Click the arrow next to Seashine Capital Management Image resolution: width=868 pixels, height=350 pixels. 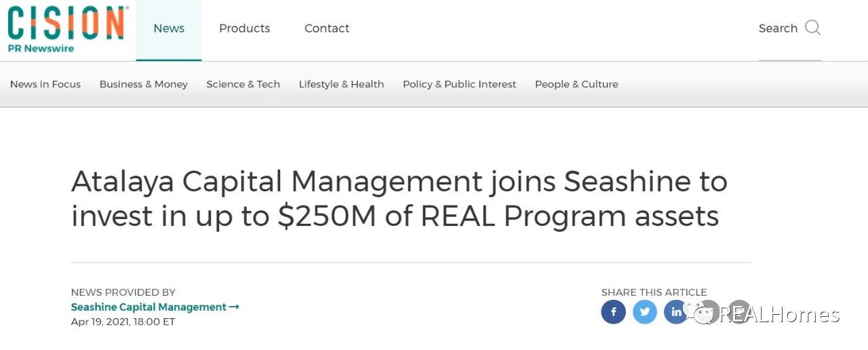(235, 307)
